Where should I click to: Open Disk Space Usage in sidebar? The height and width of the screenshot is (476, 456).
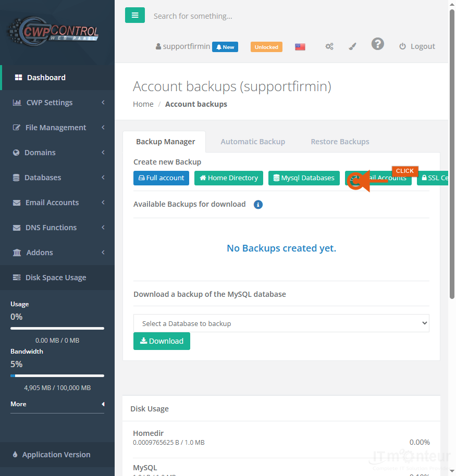click(x=57, y=278)
